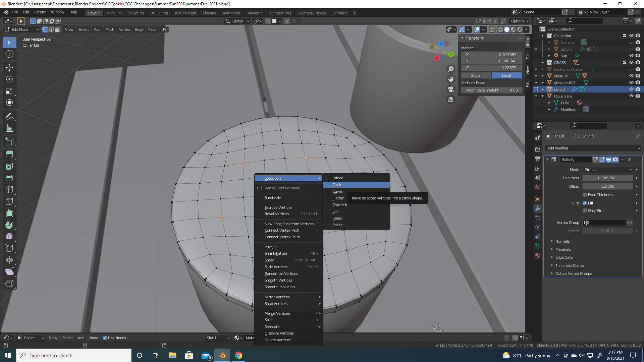Expand the Normals subpanel
This screenshot has width=644, height=362.
(562, 241)
